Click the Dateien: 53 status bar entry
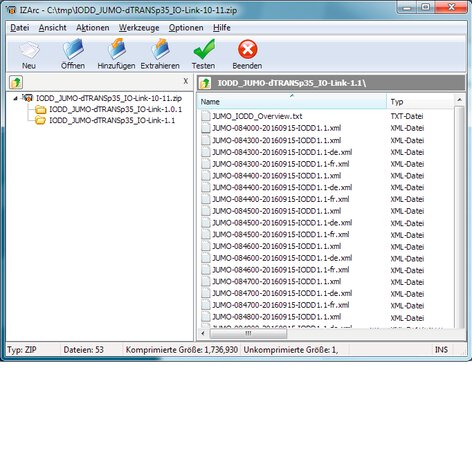The height and width of the screenshot is (455, 472). 84,350
